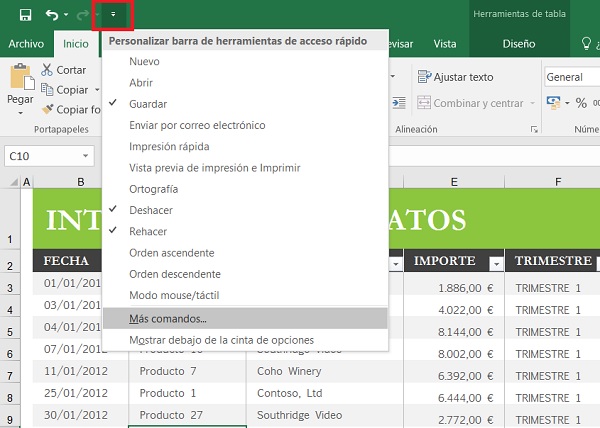Toggle Nuevo in quick access menu
600x428 pixels.
(x=245, y=61)
